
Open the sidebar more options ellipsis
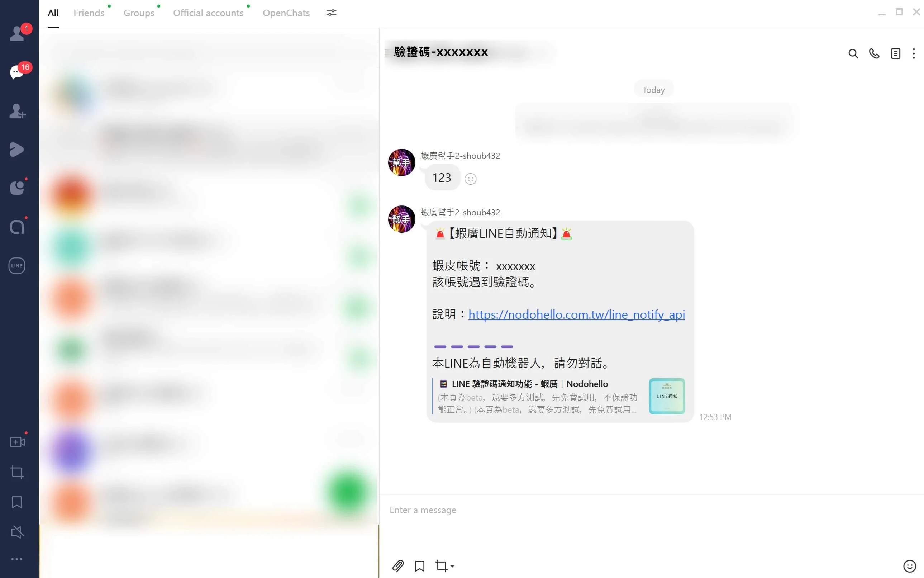(x=17, y=559)
